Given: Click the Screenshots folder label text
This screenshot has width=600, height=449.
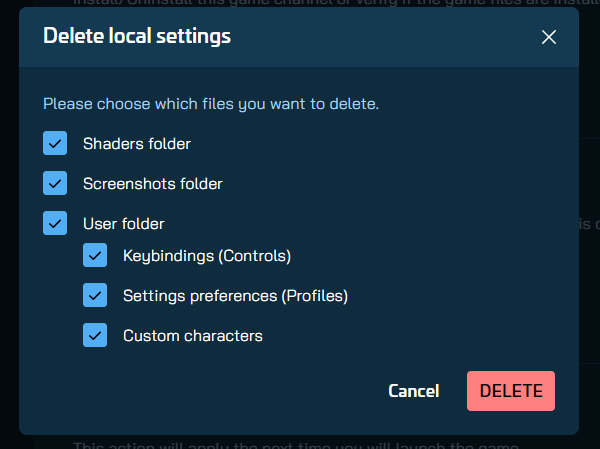Looking at the screenshot, I should (153, 184).
